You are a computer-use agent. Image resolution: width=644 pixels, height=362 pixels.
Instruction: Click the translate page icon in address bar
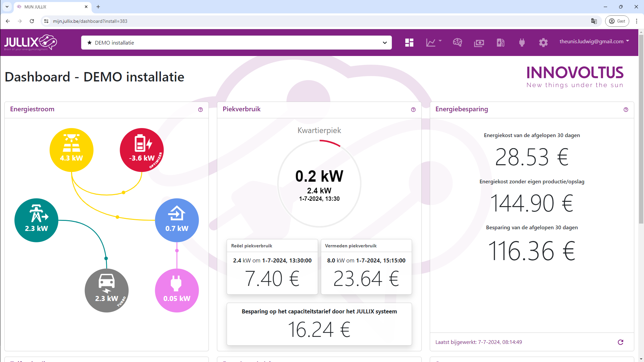594,21
